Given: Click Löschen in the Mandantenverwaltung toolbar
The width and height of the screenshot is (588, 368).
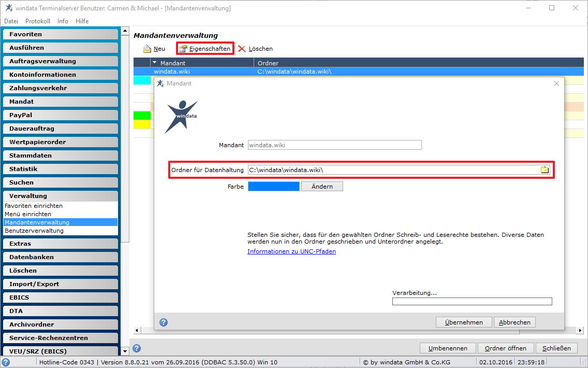Looking at the screenshot, I should pos(255,49).
